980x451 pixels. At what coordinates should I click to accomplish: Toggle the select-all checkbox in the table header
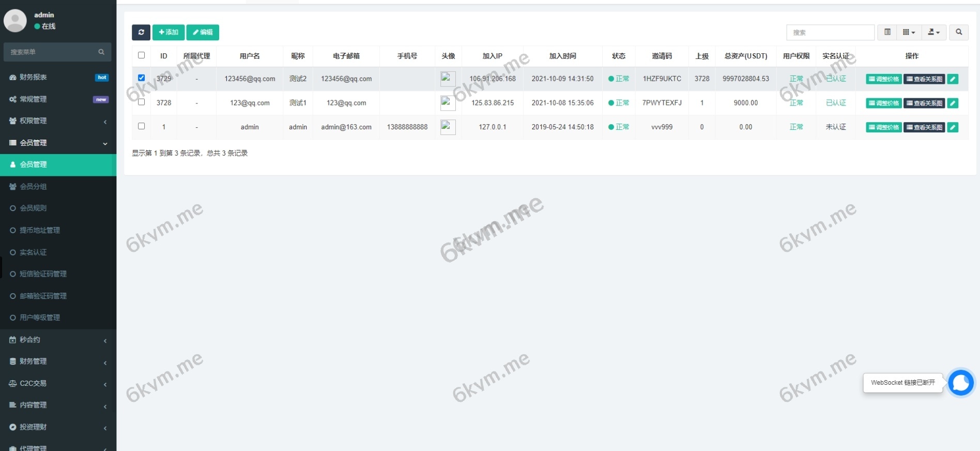pyautogui.click(x=141, y=55)
